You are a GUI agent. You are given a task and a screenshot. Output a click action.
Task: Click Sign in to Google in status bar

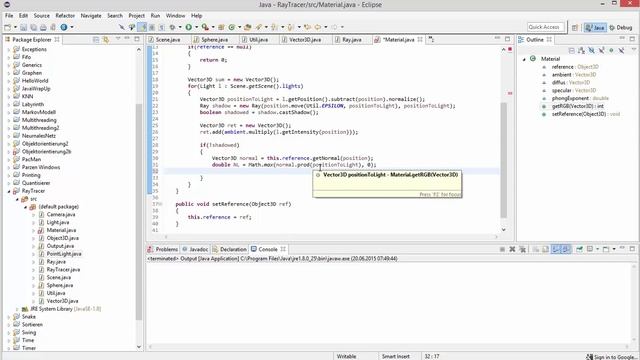[611, 357]
